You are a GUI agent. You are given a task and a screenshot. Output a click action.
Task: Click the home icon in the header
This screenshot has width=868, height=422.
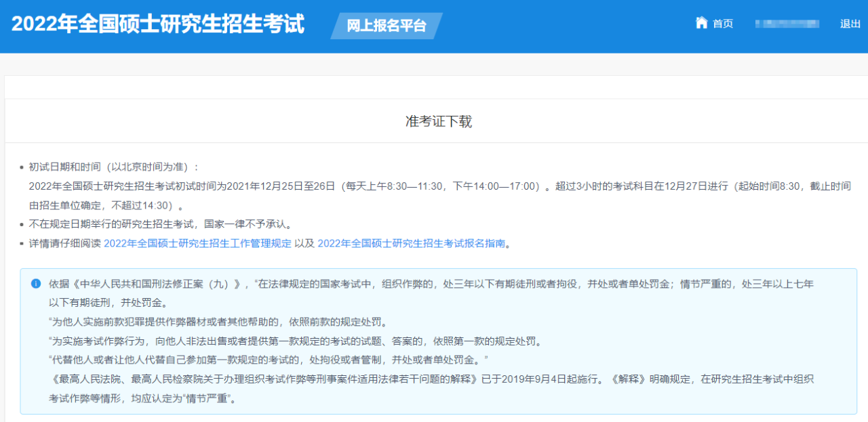[701, 23]
